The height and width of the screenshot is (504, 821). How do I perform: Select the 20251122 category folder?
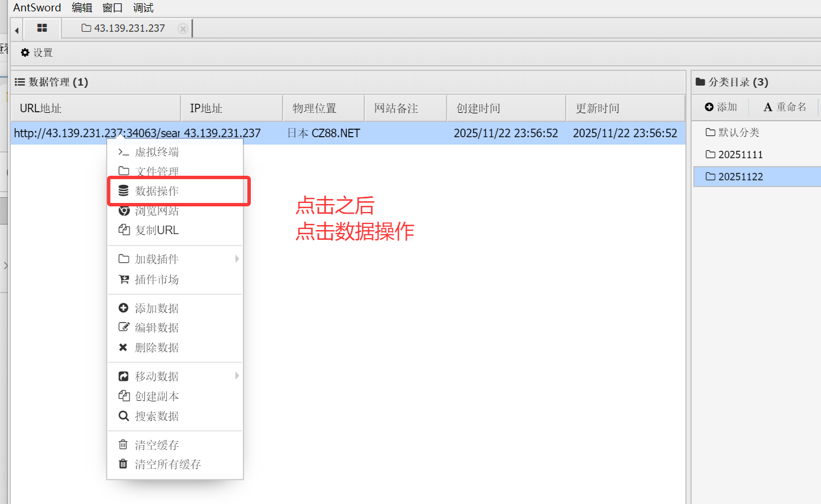tap(757, 176)
